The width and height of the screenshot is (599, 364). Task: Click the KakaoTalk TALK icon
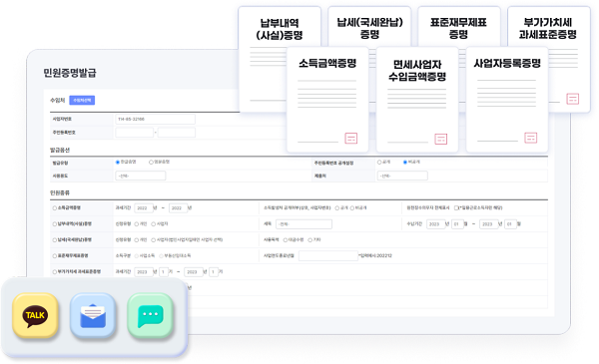pyautogui.click(x=35, y=315)
